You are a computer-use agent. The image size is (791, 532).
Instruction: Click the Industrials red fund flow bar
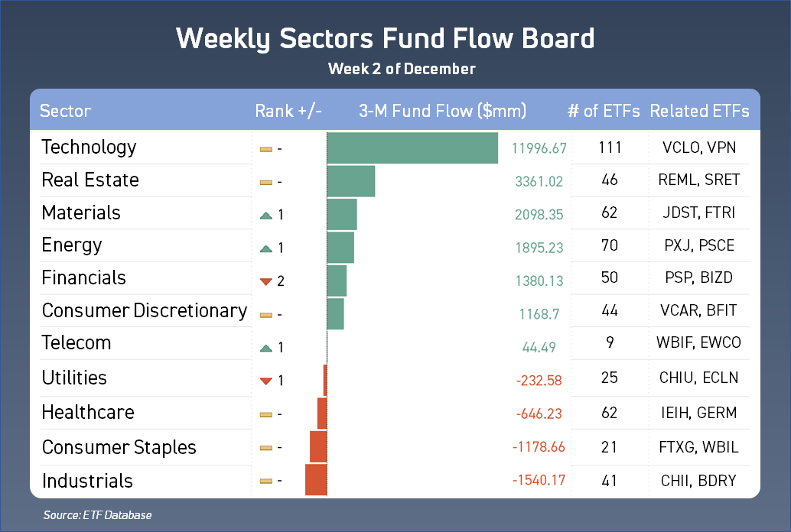[x=315, y=481]
